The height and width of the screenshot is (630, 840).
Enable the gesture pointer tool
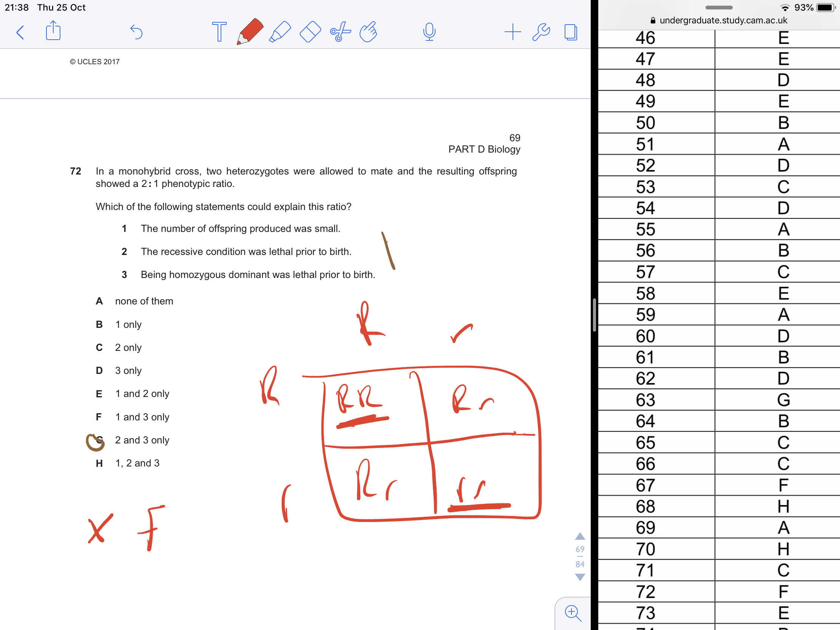(368, 32)
